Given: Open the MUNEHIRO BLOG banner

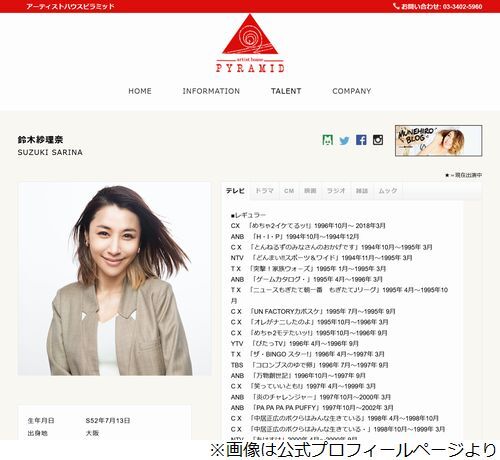Looking at the screenshot, I should click(439, 141).
